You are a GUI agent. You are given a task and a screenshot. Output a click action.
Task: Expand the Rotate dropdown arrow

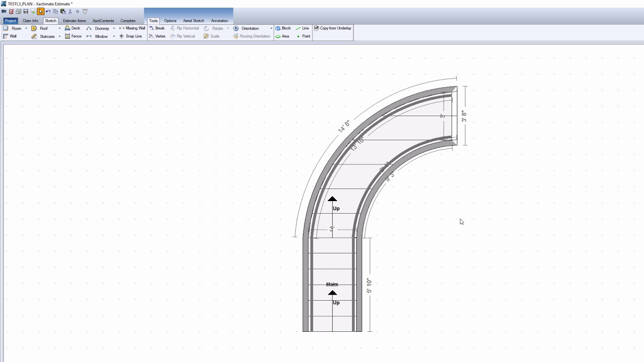click(228, 28)
